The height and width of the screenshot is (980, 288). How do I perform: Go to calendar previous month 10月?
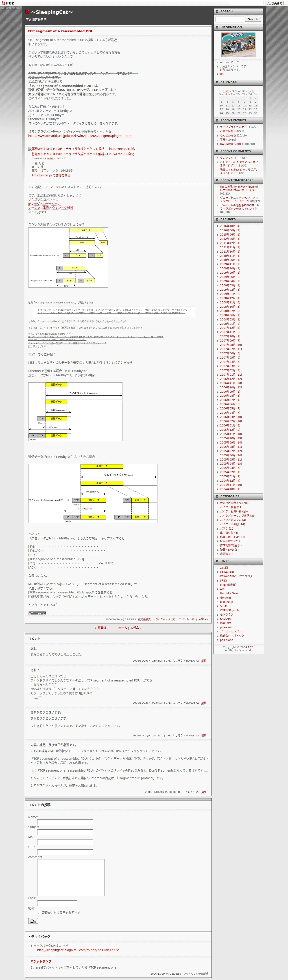(x=226, y=91)
